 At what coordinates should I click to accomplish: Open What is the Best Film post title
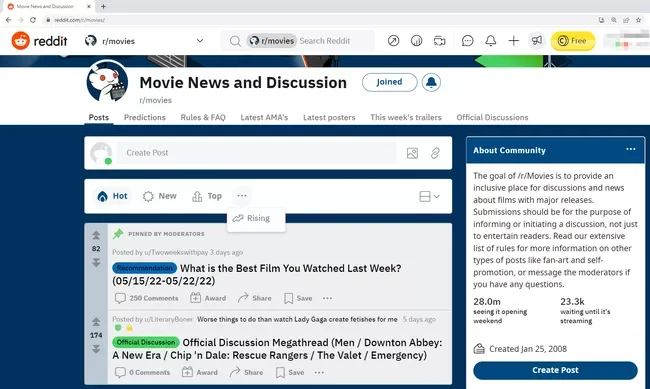tap(257, 275)
